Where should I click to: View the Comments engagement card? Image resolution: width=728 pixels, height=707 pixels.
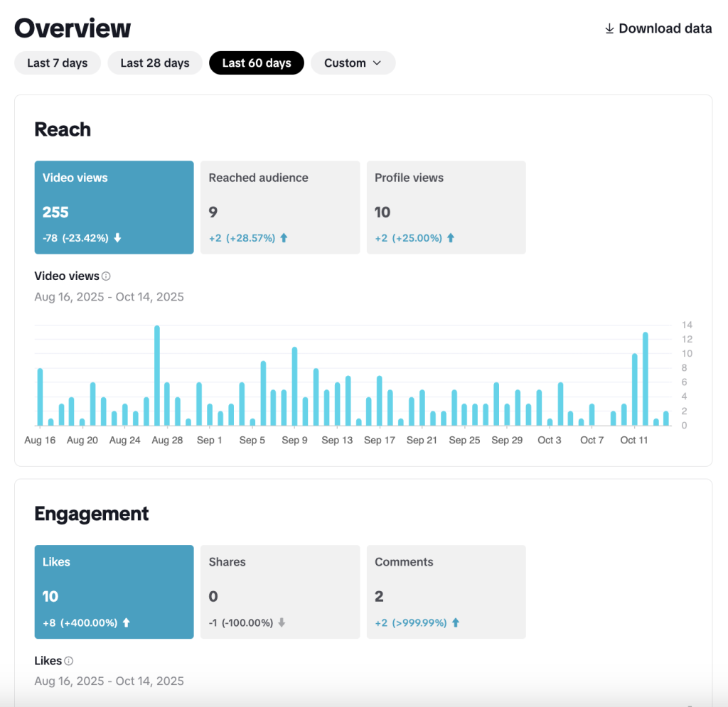click(446, 591)
